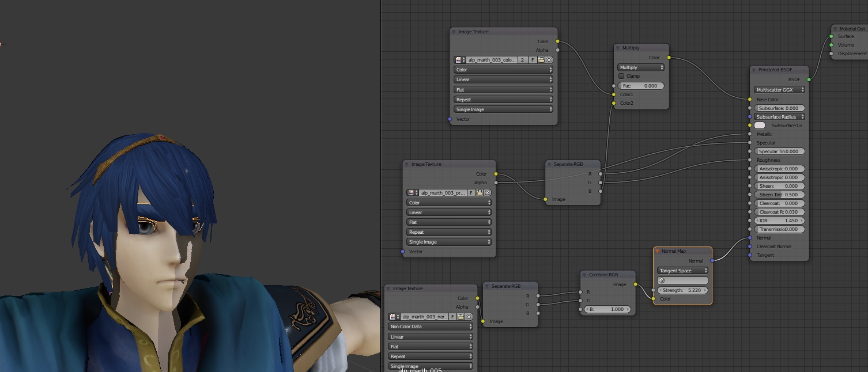
Task: Browse image in alp_marth_003_nor texture node
Action: [x=394, y=317]
